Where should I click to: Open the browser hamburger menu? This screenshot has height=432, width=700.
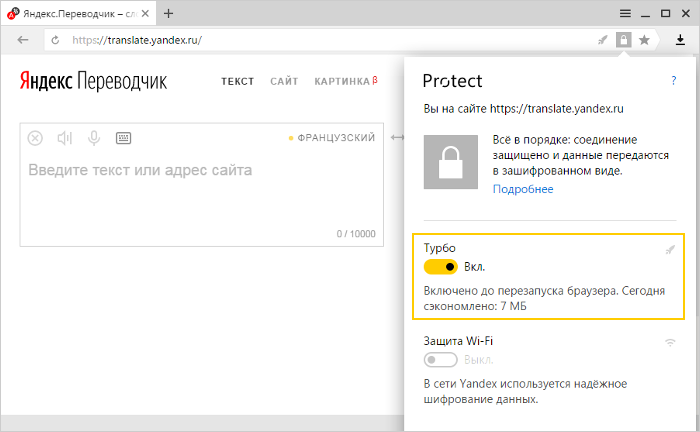[625, 13]
